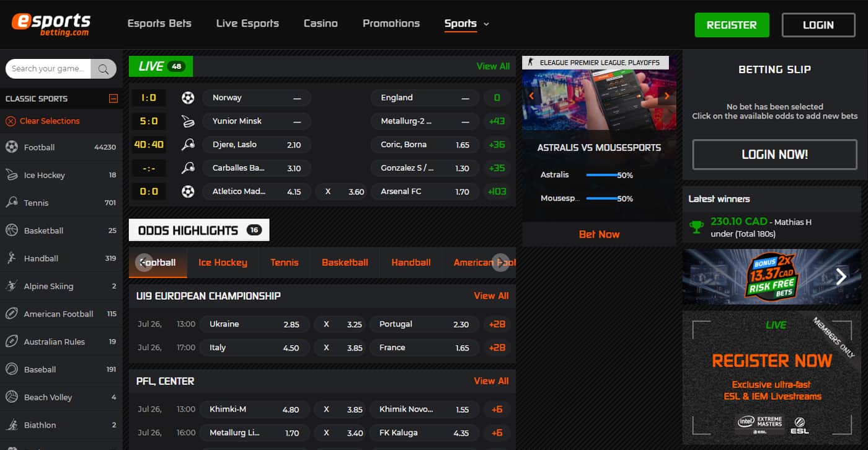Expand +43 more markets for Yunior Minsk
Image resolution: width=868 pixels, height=450 pixels.
tap(497, 121)
